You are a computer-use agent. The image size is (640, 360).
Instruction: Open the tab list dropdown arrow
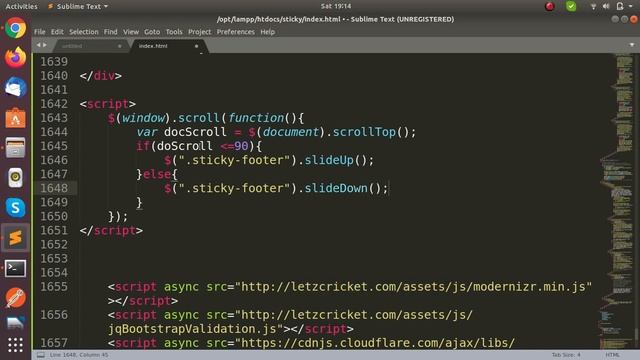click(632, 45)
